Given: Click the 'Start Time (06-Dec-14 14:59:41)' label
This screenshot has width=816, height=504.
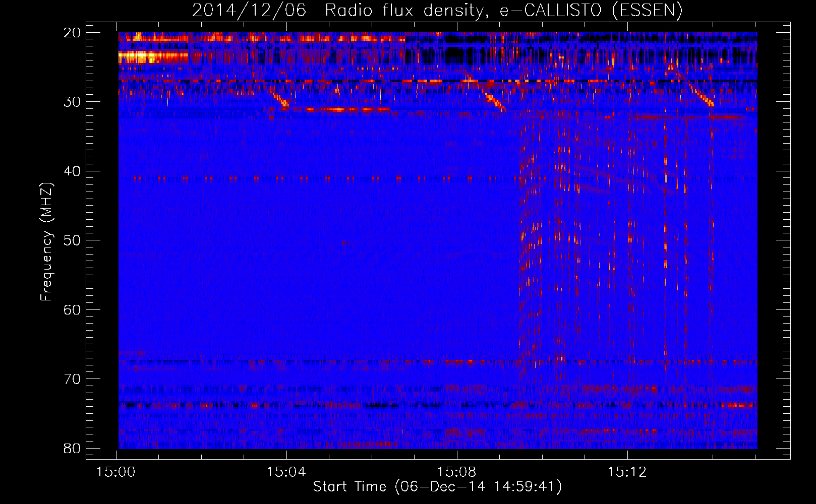Looking at the screenshot, I should click(437, 487).
